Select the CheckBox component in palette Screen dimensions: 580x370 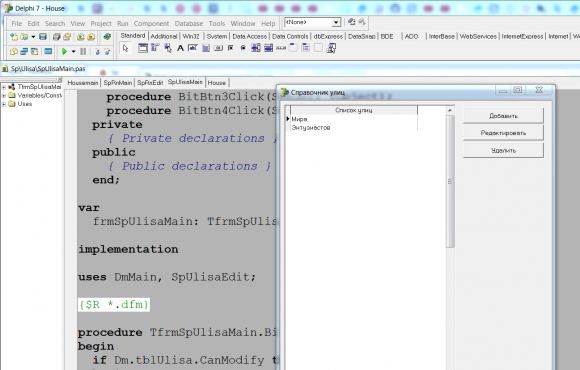(x=231, y=48)
